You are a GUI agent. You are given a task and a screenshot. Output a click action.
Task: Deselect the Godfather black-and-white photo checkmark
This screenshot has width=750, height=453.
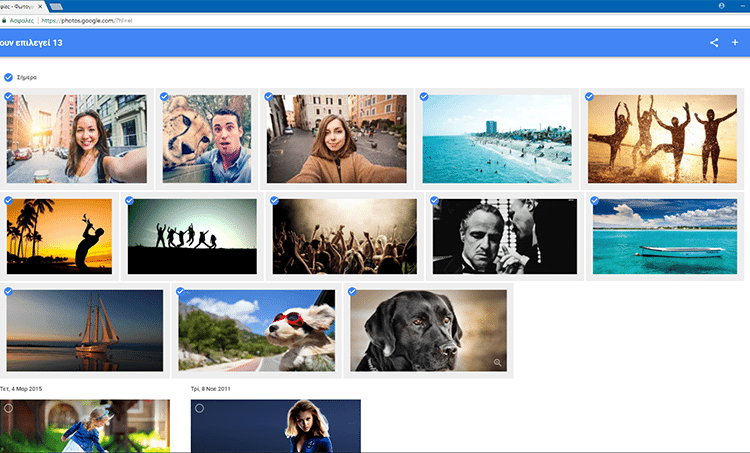(434, 201)
